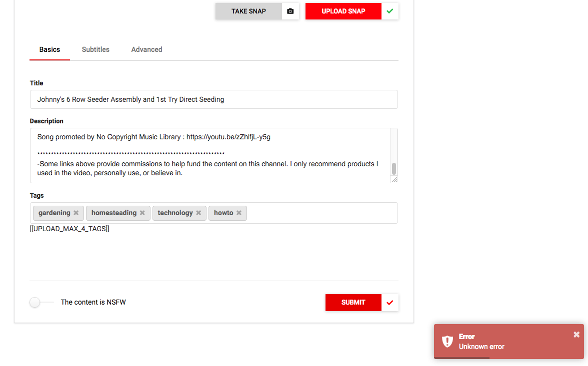The width and height of the screenshot is (588, 366).
Task: Remove the technology tag
Action: pos(199,213)
